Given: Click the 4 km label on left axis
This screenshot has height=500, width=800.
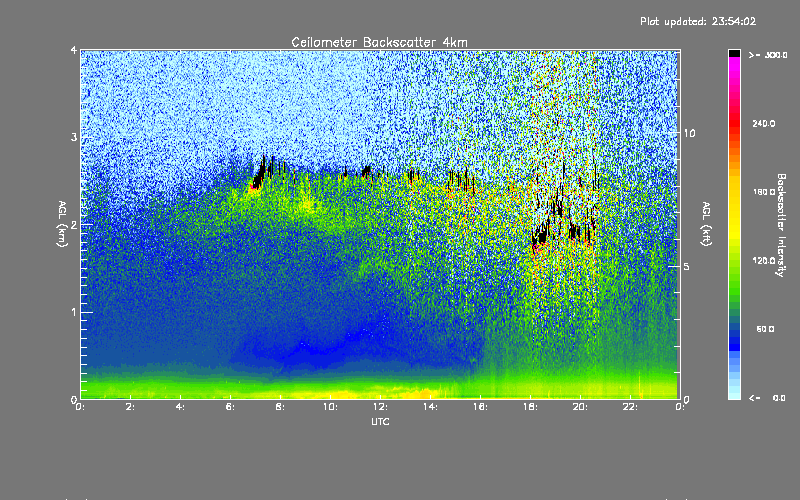Looking at the screenshot, I should coord(74,50).
